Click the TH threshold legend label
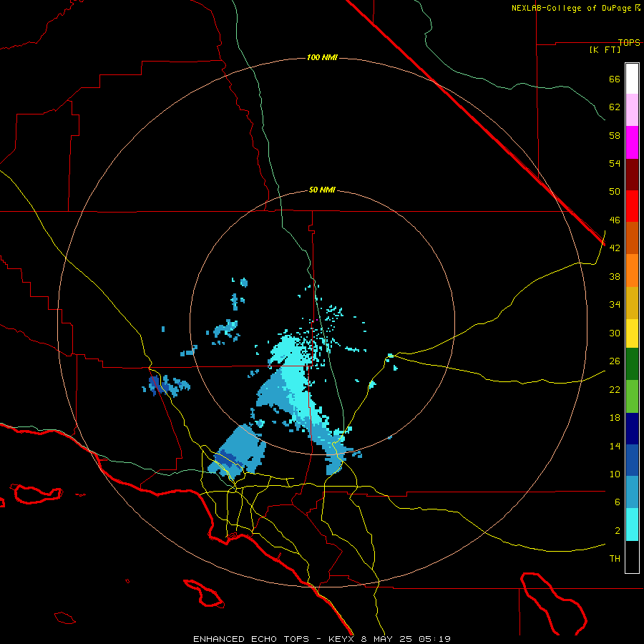Image resolution: width=644 pixels, height=644 pixels. click(615, 559)
